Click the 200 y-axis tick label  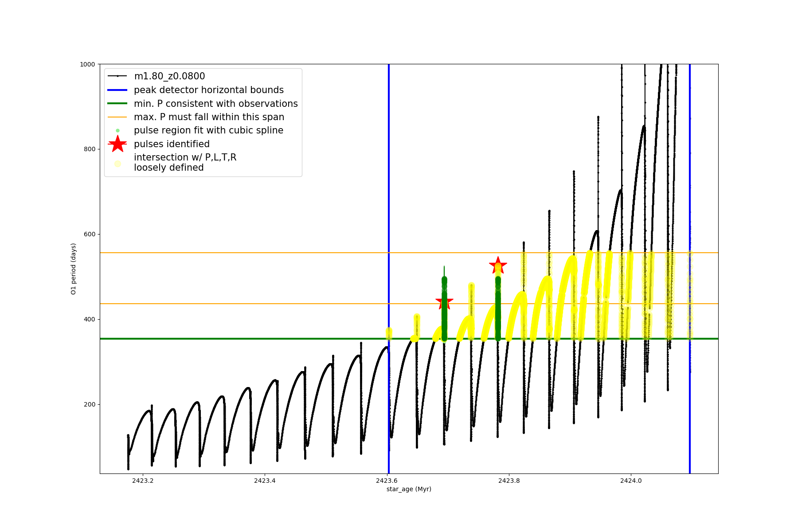tap(89, 404)
